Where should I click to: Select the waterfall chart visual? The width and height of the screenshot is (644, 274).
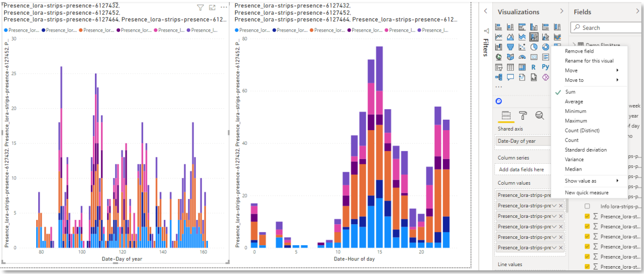[x=499, y=47]
